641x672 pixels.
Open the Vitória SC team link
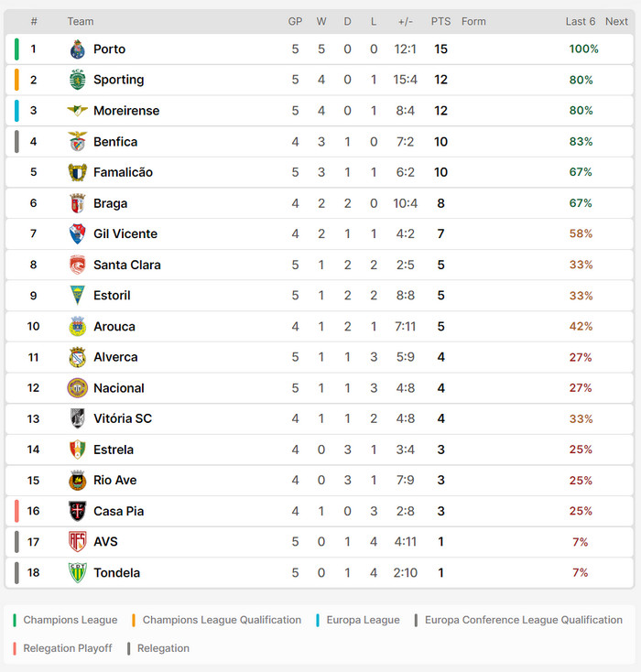(x=123, y=418)
